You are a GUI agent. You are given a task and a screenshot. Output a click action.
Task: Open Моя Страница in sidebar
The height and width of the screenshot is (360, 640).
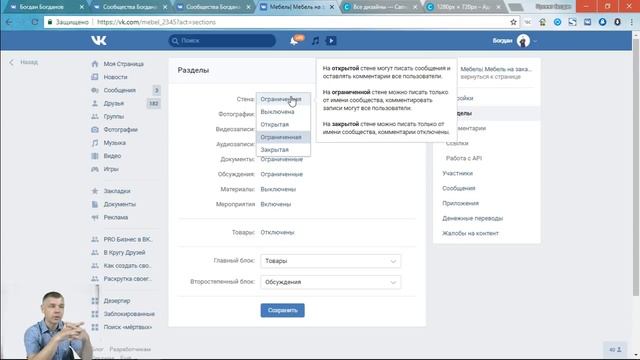click(x=123, y=64)
